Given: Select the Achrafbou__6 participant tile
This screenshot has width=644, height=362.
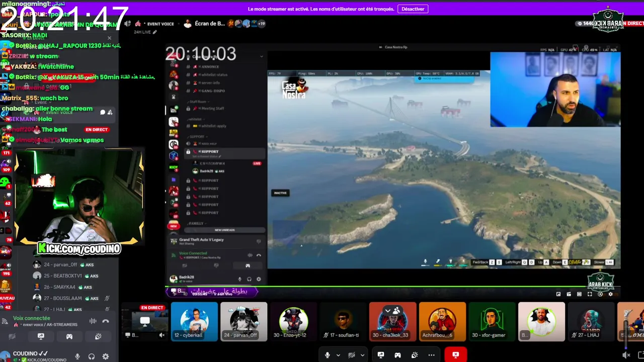Looking at the screenshot, I should coord(442,321).
